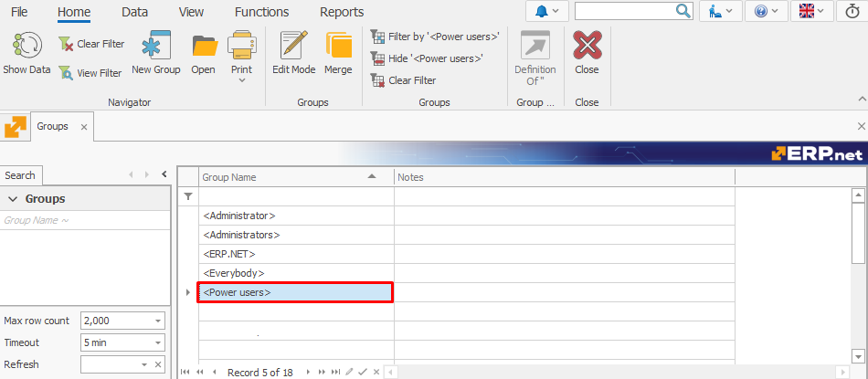Click Filter by '<Power users>'
868x379 pixels.
pyautogui.click(x=435, y=37)
